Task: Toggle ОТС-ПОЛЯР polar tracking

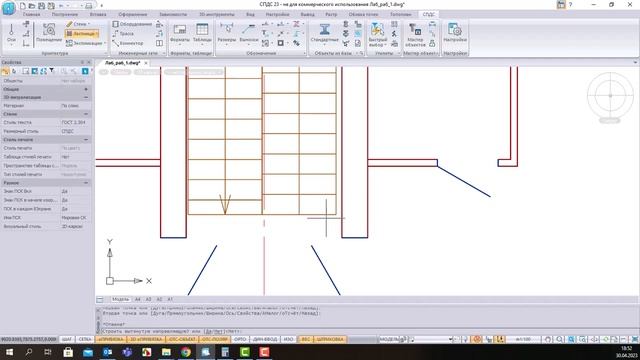Action: click(x=214, y=339)
